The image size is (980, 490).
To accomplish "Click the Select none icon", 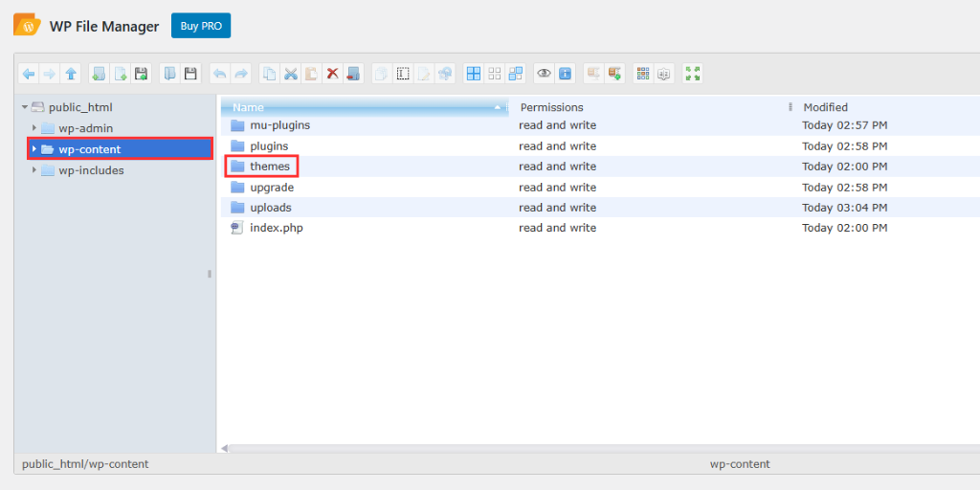I will click(495, 74).
